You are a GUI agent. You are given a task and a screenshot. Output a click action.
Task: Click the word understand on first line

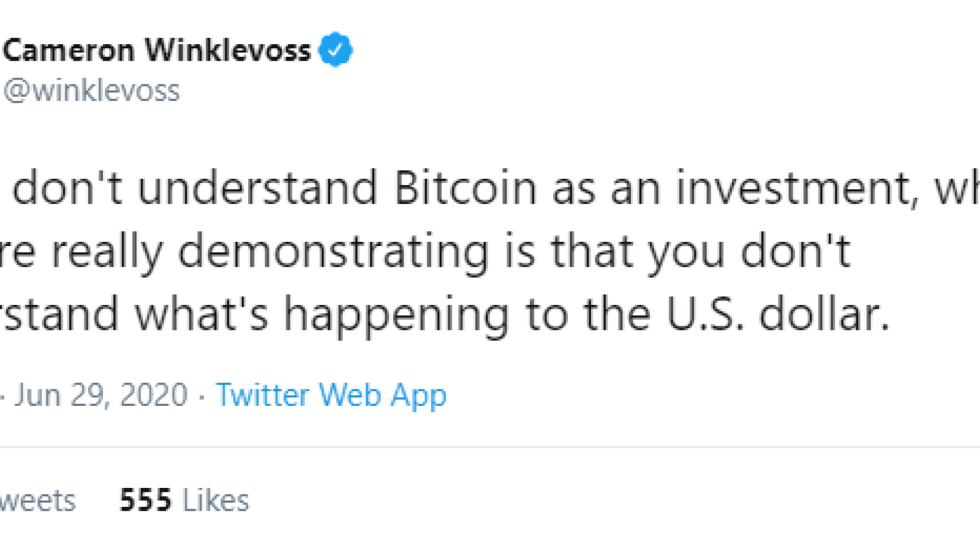[x=257, y=187]
